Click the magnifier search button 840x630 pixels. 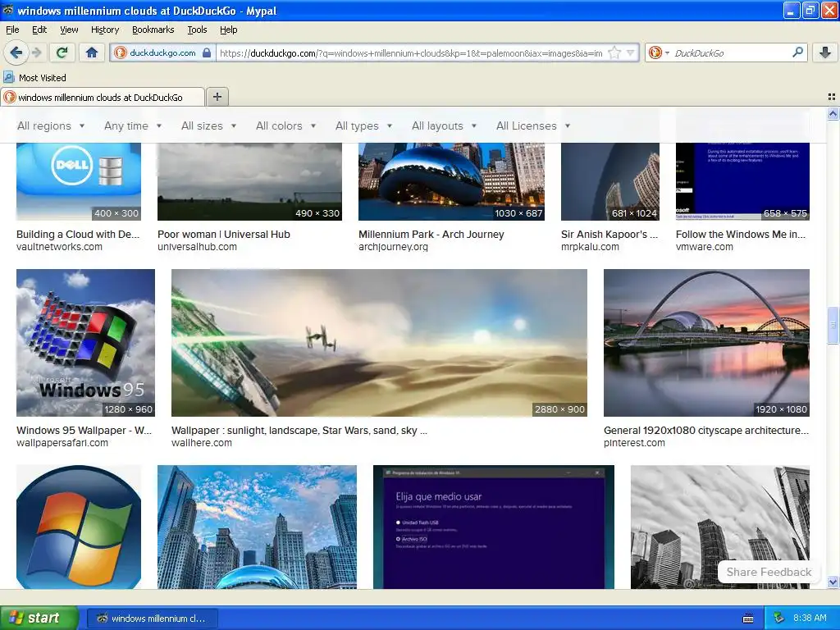pyautogui.click(x=797, y=52)
